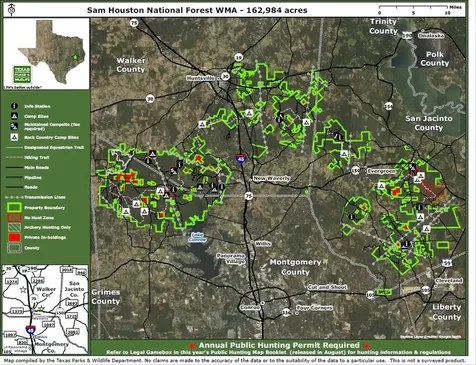Click the Archery Hunting Only hatched swatch
The height and width of the screenshot is (365, 476).
click(x=14, y=227)
